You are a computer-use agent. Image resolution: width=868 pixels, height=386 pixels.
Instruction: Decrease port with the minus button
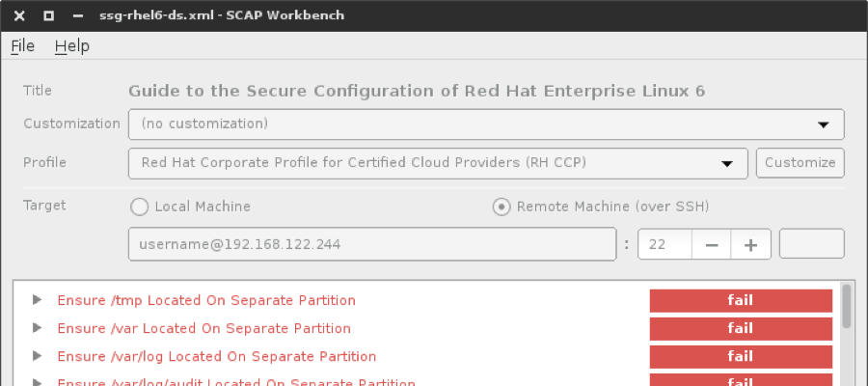coord(712,244)
